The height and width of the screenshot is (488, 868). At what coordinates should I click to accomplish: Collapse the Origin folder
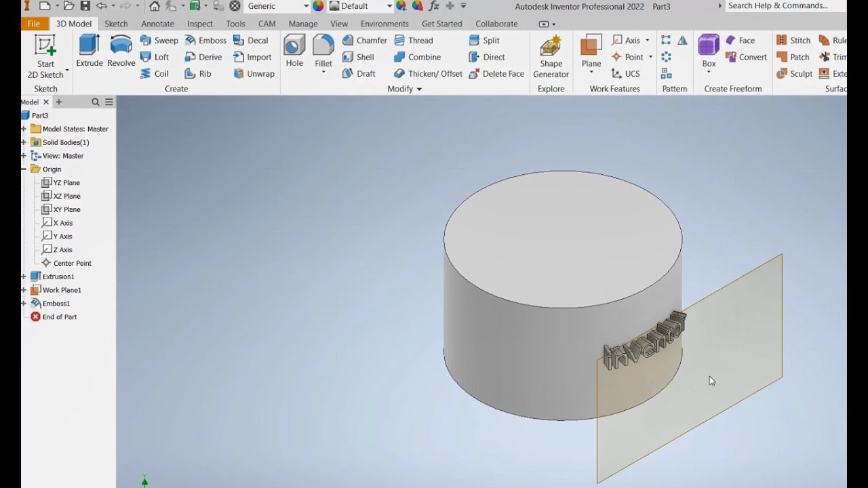pos(24,169)
